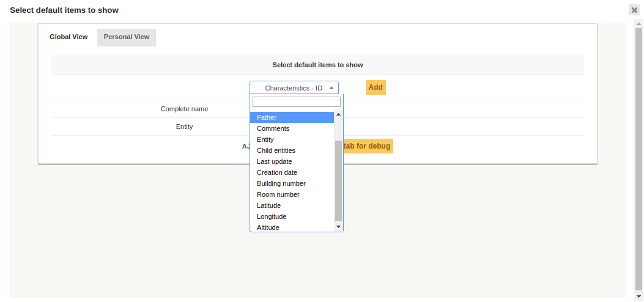Click the dropdown list scrollbar thumb

pos(338,180)
